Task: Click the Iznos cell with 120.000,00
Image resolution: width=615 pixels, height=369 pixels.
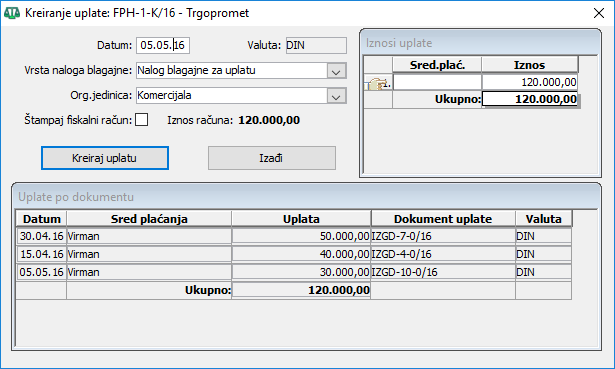Action: [x=530, y=82]
